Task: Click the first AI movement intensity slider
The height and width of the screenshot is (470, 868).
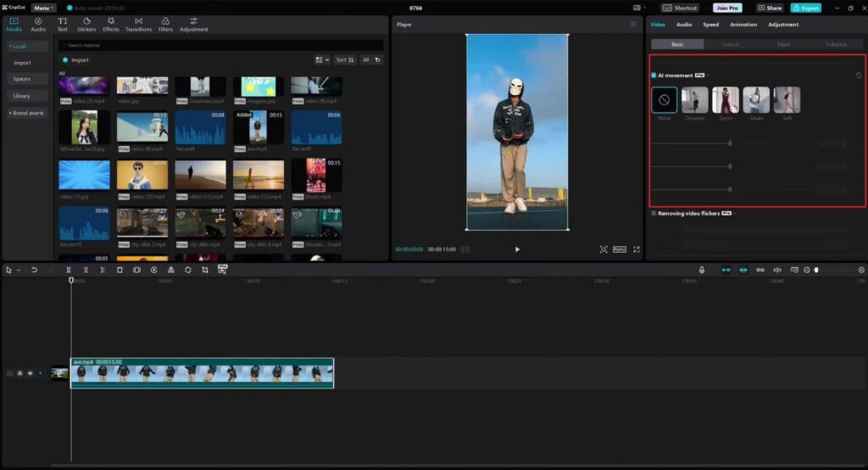Action: 730,143
